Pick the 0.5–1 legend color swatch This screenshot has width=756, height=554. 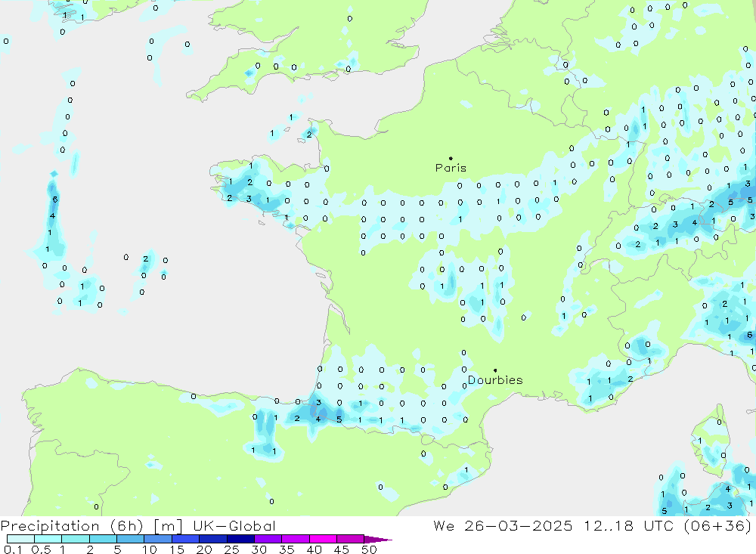48,539
